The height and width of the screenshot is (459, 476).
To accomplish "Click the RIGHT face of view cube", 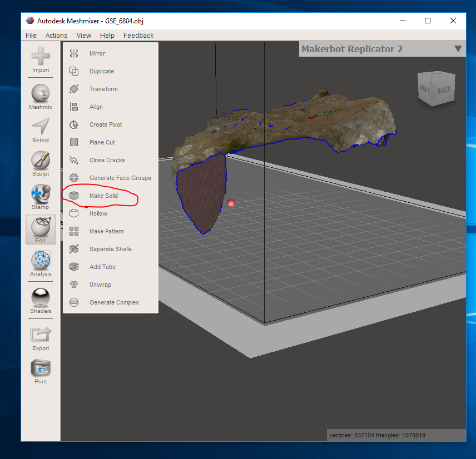I will [425, 89].
